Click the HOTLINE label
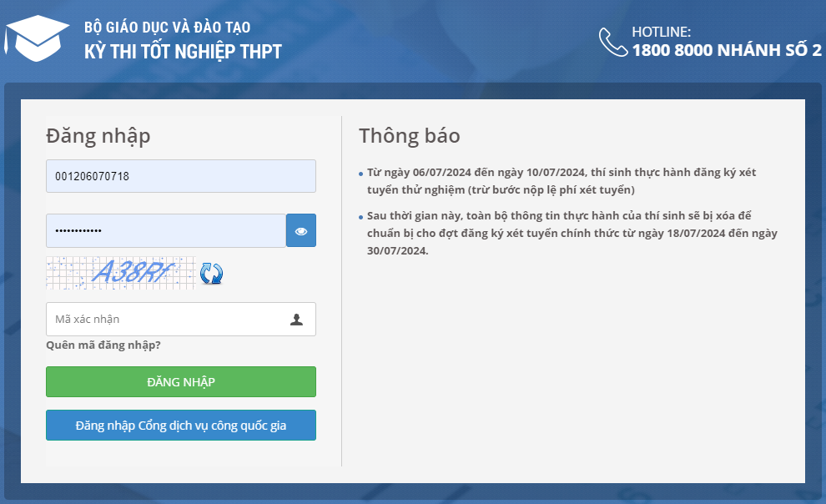The image size is (826, 504). point(661,32)
